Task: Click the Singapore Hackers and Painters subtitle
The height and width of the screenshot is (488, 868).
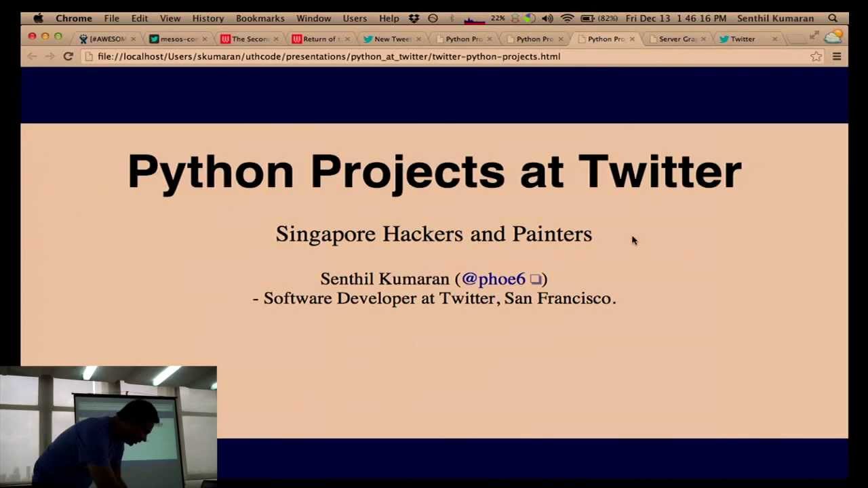Action: [x=434, y=234]
